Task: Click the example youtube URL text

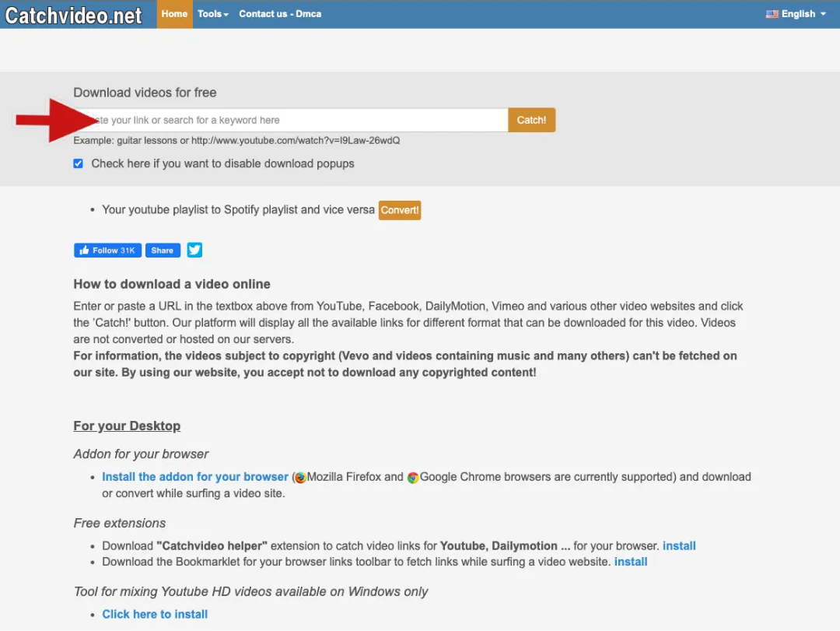Action: (x=296, y=141)
